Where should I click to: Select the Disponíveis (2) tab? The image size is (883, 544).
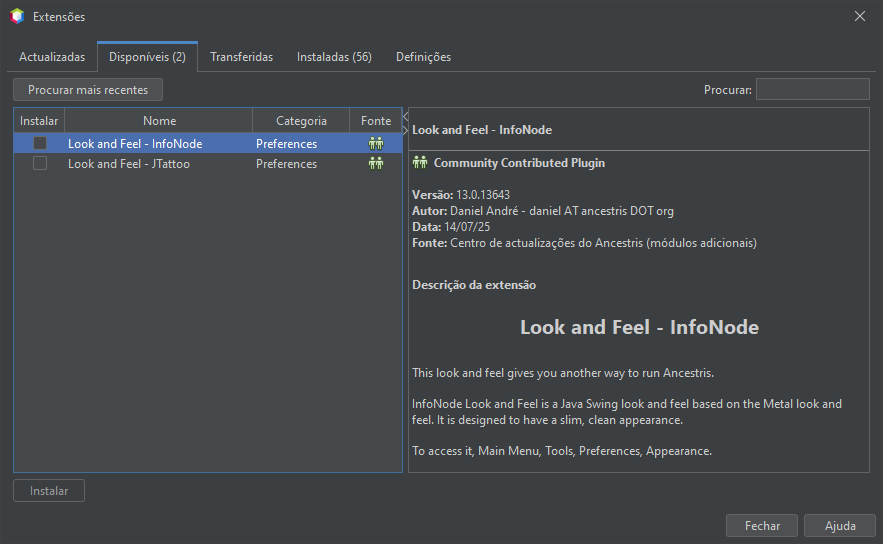[147, 57]
